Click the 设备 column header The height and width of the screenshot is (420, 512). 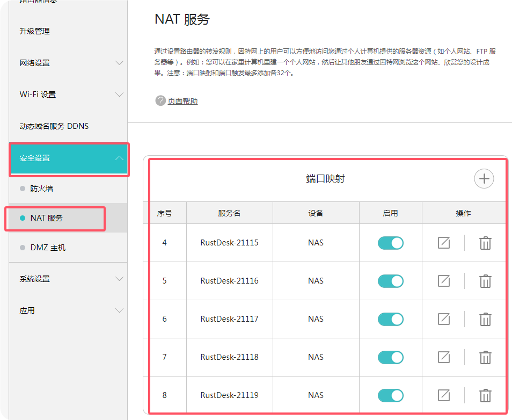[316, 213]
